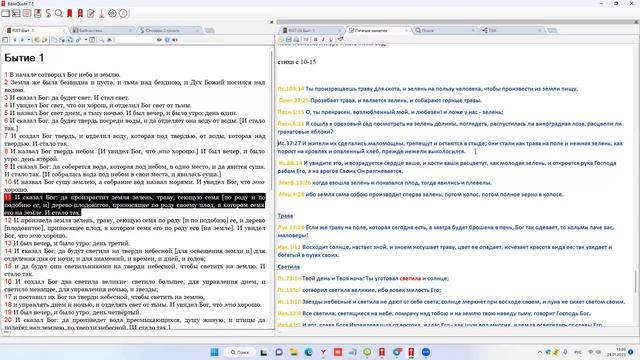Click the copy verses icon in Bible toolbar
Image resolution: width=640 pixels, height=360 pixels.
click(54, 40)
